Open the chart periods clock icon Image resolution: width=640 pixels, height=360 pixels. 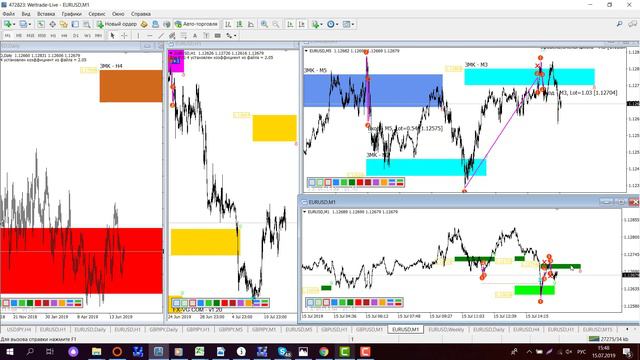331,24
